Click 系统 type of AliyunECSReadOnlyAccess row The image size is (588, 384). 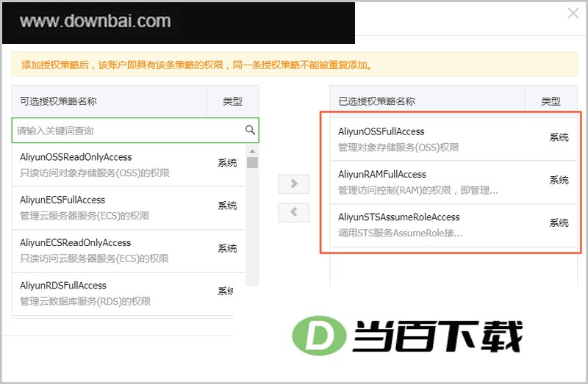tap(227, 248)
